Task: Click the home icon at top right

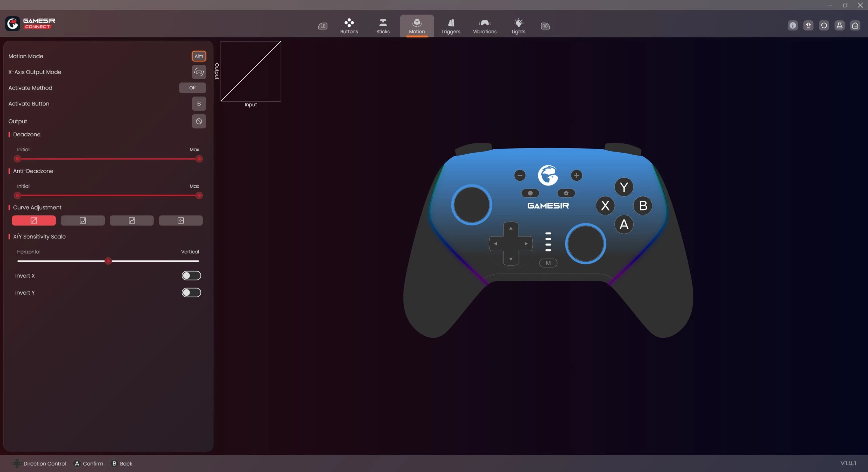Action: pos(855,25)
